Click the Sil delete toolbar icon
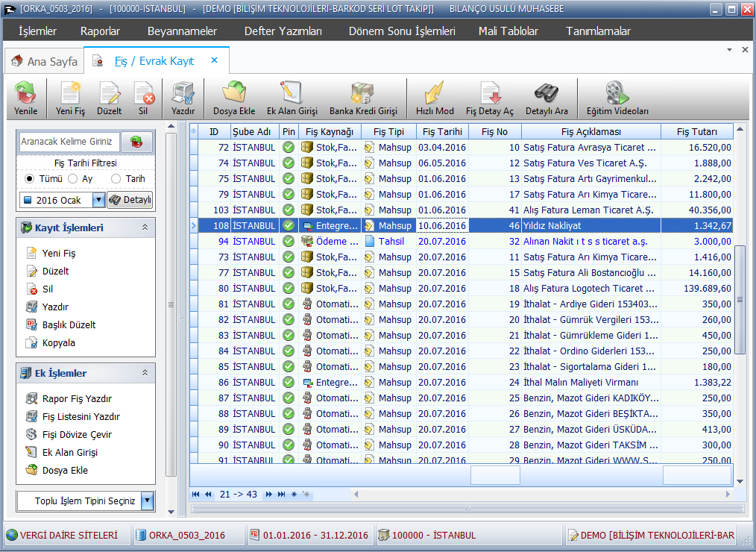 pyautogui.click(x=143, y=98)
